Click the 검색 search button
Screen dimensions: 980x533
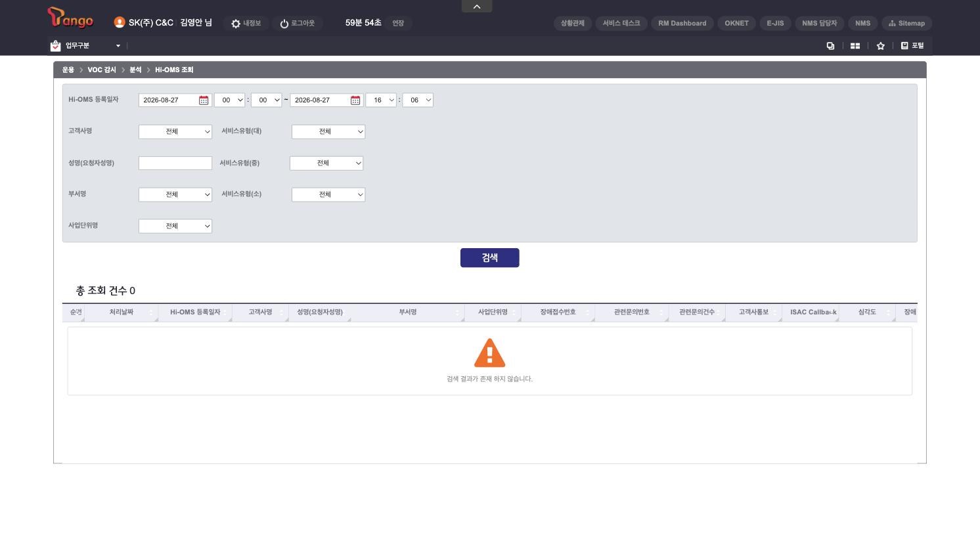490,258
